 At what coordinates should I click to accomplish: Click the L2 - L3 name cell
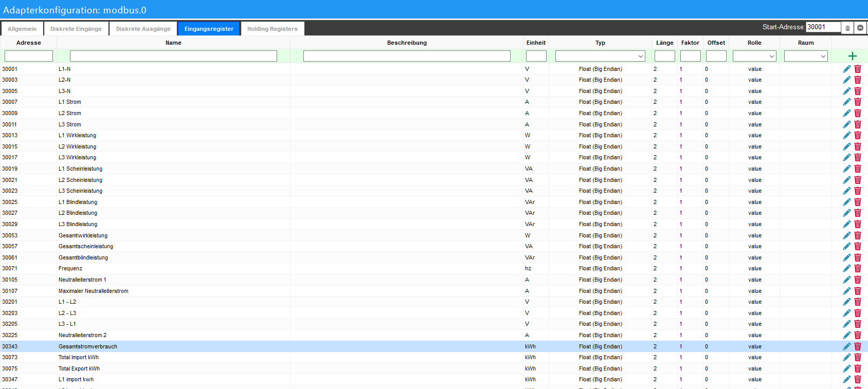pos(67,313)
